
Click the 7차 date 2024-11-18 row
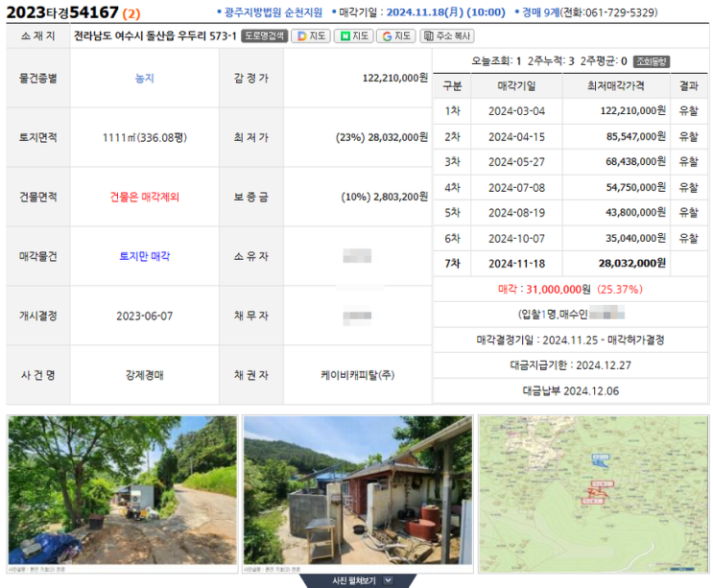[x=516, y=264]
